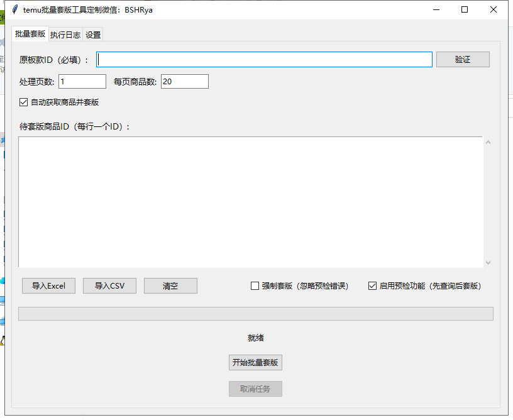
Task: Click inside the 待套版商品ID text area
Action: tap(250, 202)
